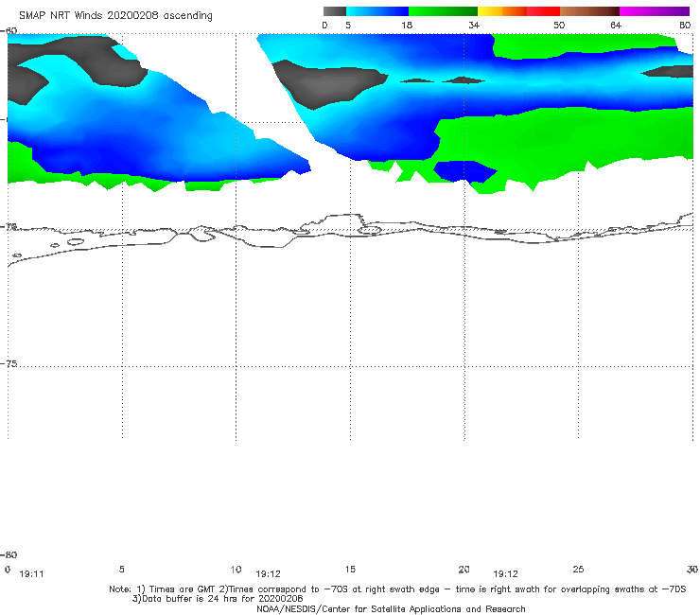Click the latitude label '-80' on the left axis

pyautogui.click(x=9, y=554)
